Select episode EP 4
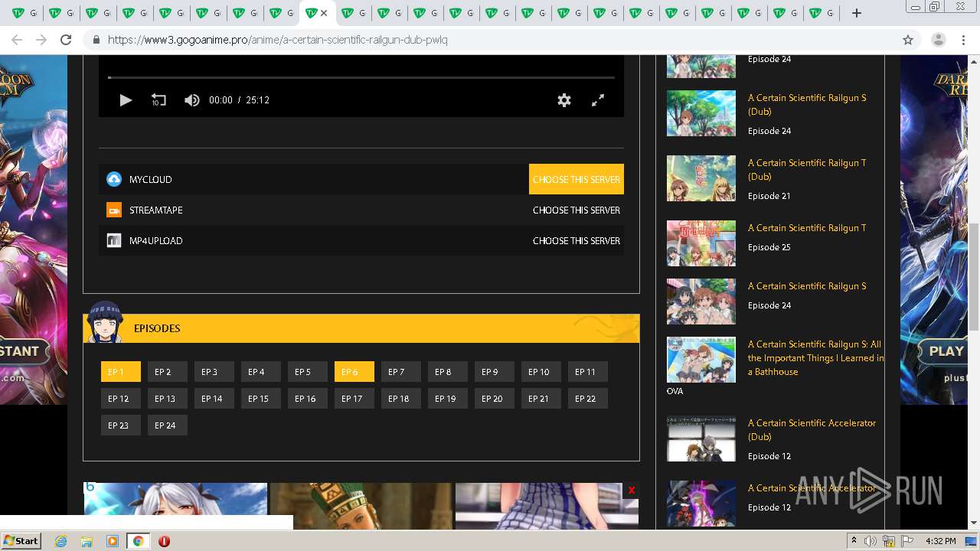This screenshot has height=551, width=980. [261, 372]
